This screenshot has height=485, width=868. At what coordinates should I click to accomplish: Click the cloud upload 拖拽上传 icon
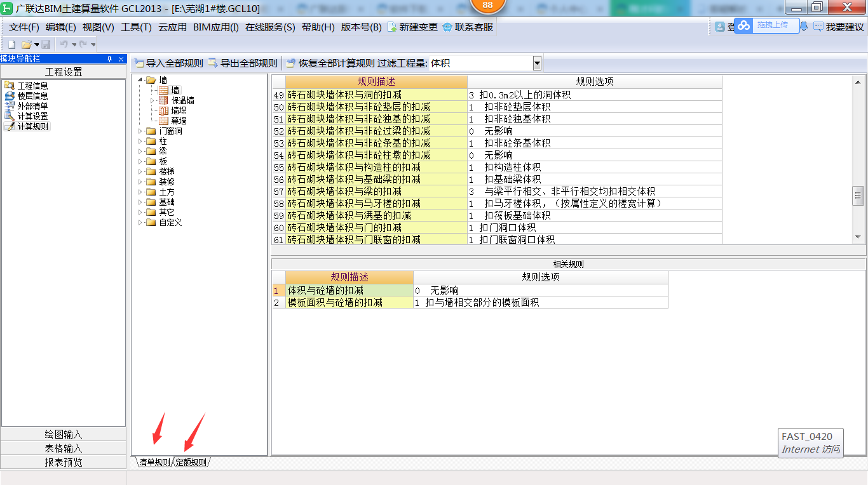744,25
